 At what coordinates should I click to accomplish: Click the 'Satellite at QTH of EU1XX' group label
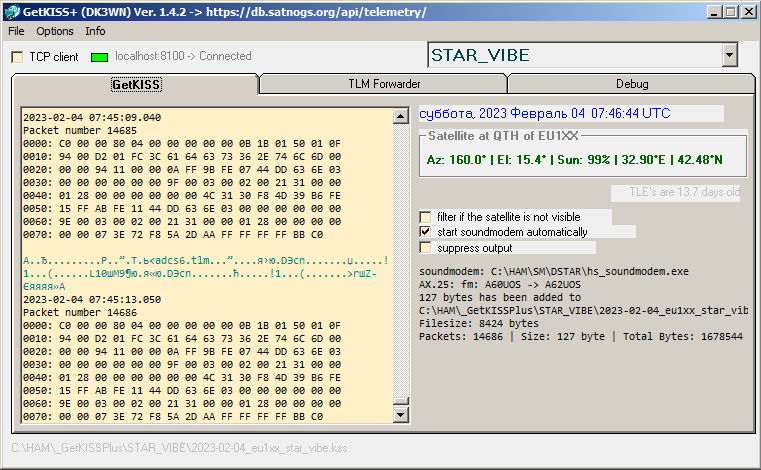503,136
